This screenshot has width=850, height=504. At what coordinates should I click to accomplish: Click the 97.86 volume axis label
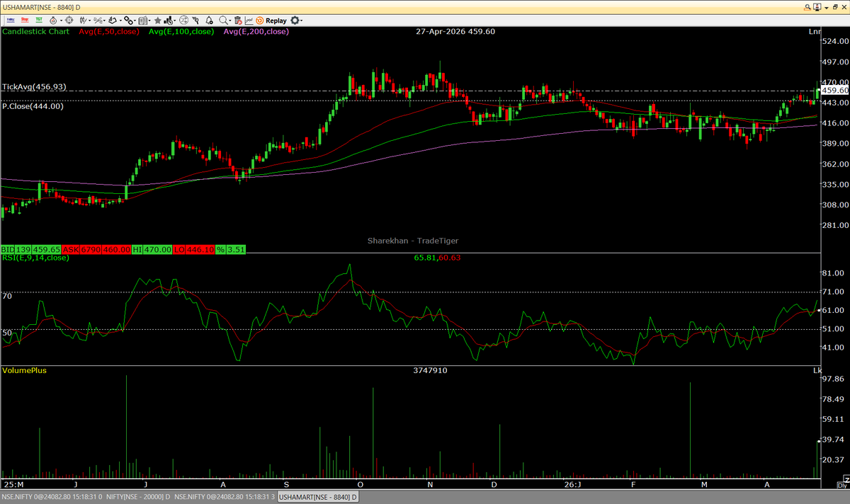pyautogui.click(x=833, y=379)
